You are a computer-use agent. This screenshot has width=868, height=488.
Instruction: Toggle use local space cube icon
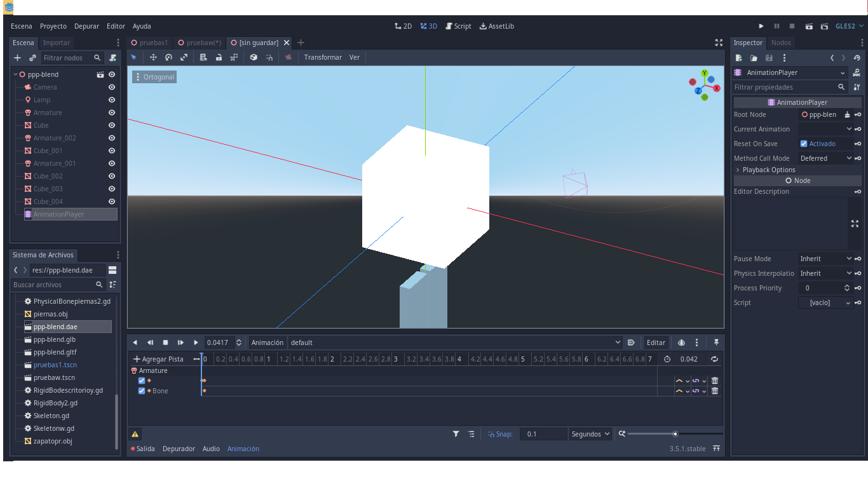pos(254,57)
